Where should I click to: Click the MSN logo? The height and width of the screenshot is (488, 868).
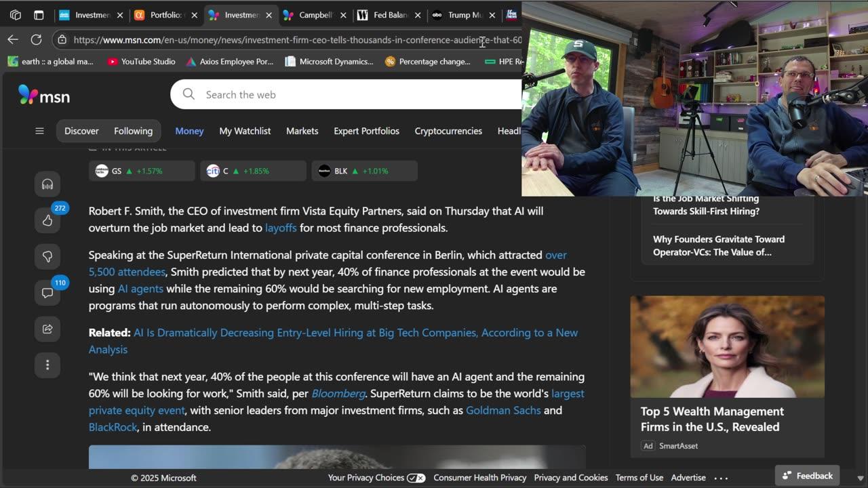tap(44, 95)
